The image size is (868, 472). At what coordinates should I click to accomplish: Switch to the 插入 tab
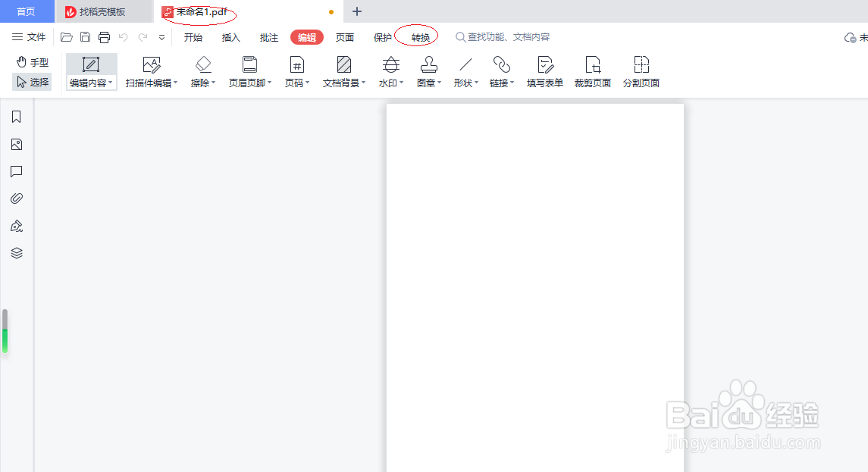(x=231, y=37)
